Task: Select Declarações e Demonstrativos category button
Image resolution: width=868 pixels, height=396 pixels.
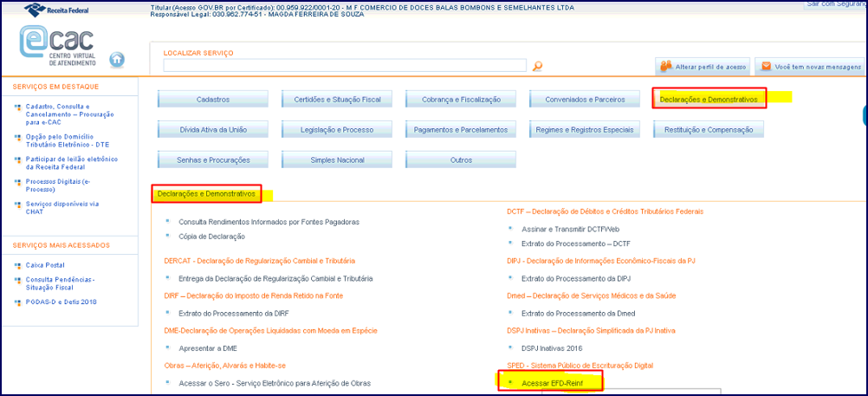Action: (709, 99)
